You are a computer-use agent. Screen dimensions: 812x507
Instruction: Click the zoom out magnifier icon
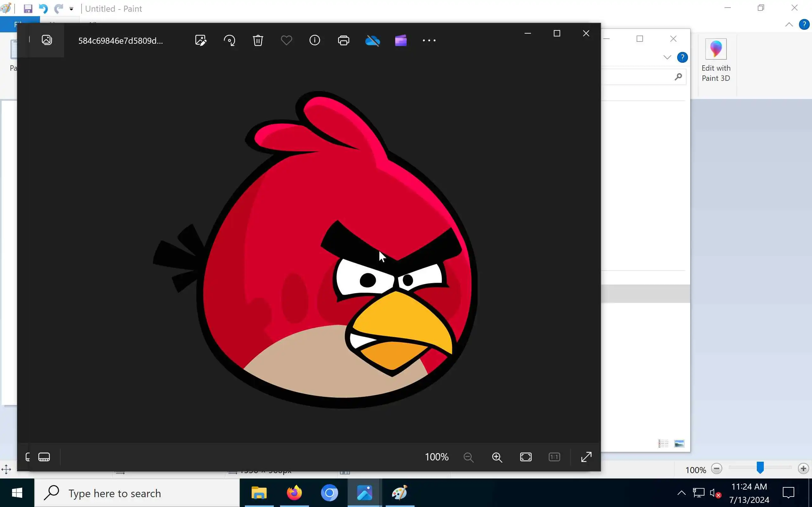point(468,457)
